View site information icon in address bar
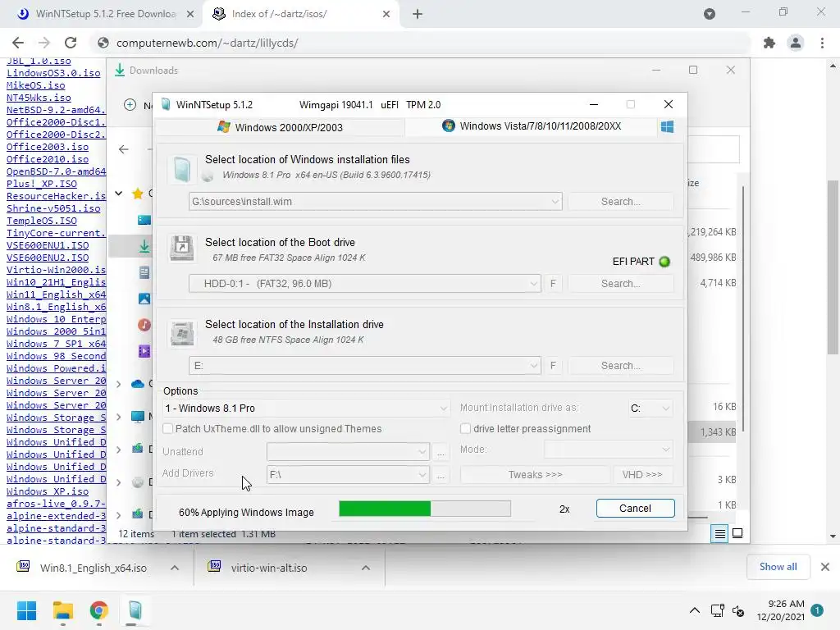The height and width of the screenshot is (630, 840). [103, 43]
